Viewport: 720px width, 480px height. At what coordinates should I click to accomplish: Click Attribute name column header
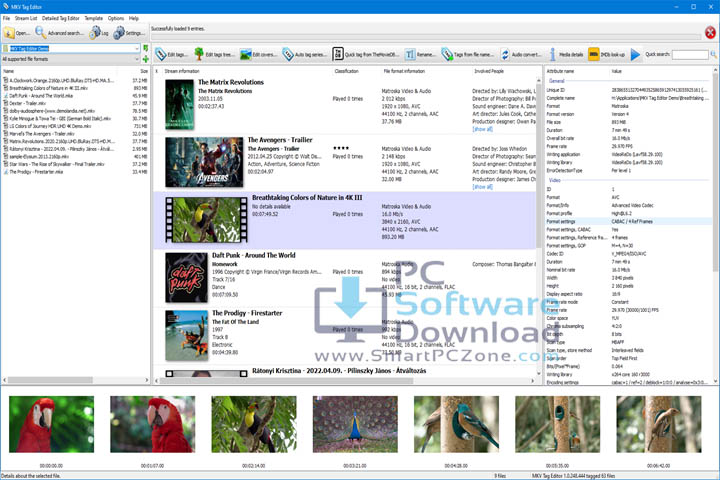click(560, 71)
